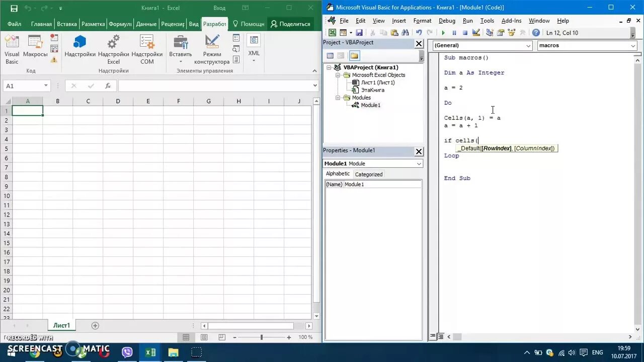Click the View Microsoft Excel icon in VBA toolbar
This screenshot has width=644, height=362.
pyautogui.click(x=332, y=33)
